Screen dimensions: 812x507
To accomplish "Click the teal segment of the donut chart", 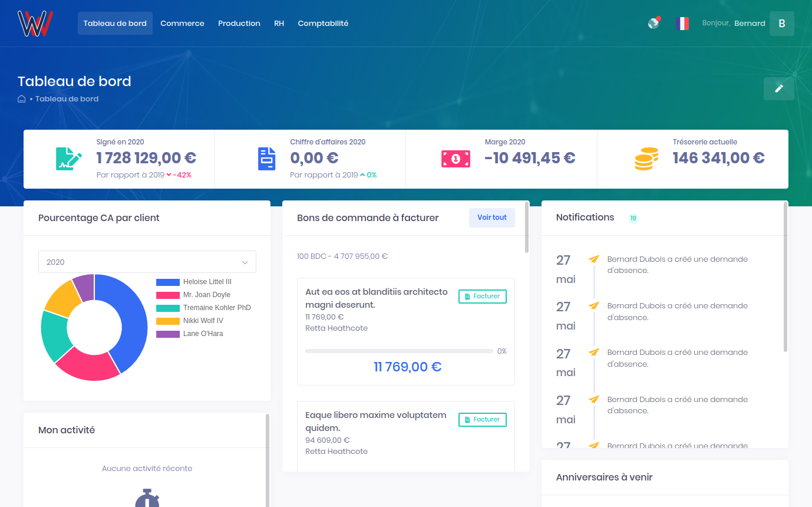I will pyautogui.click(x=55, y=335).
